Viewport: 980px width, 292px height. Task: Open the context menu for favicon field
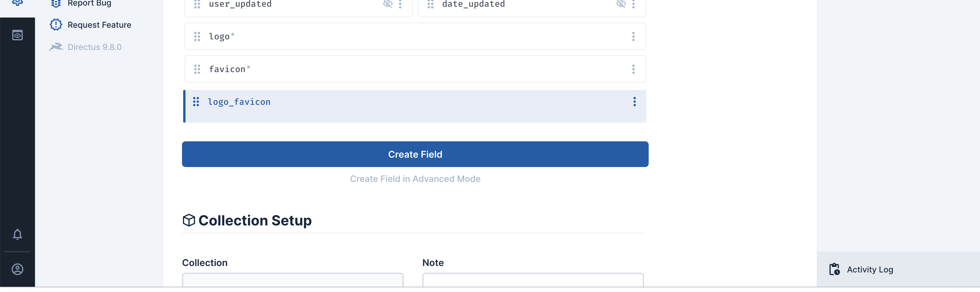(x=633, y=69)
